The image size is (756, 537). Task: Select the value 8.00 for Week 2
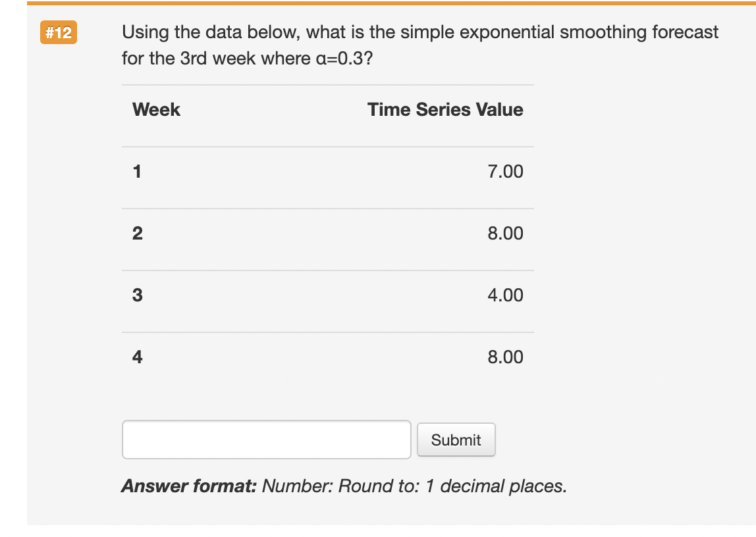506,233
